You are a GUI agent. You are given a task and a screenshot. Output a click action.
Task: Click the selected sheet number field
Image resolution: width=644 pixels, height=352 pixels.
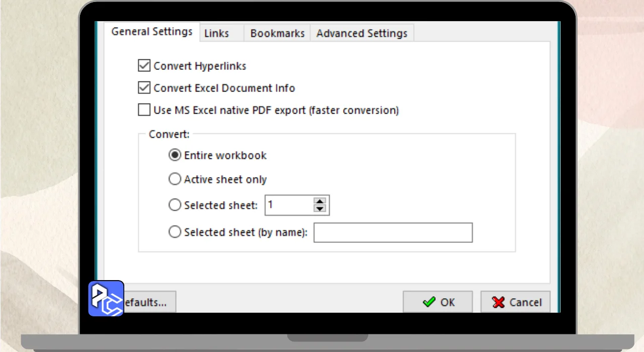tap(289, 205)
